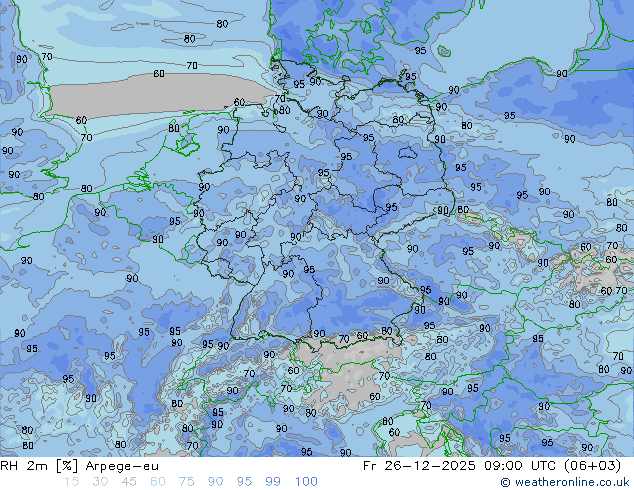This screenshot has height=490, width=634.
Task: Select the legend value 99
Action: [x=273, y=482]
